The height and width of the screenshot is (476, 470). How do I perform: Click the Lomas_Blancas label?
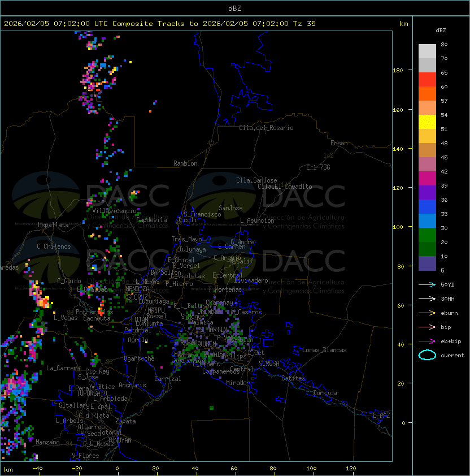324,350
